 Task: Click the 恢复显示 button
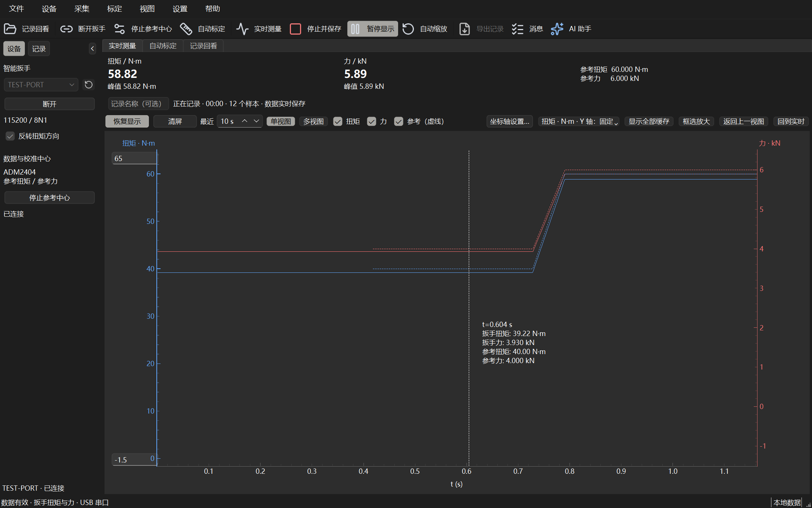tap(127, 122)
